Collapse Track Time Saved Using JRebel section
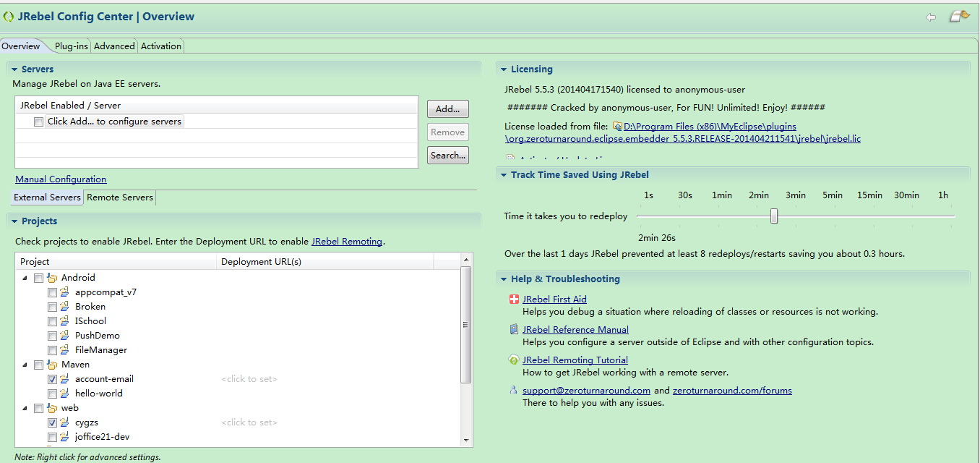980x463 pixels. click(x=503, y=175)
